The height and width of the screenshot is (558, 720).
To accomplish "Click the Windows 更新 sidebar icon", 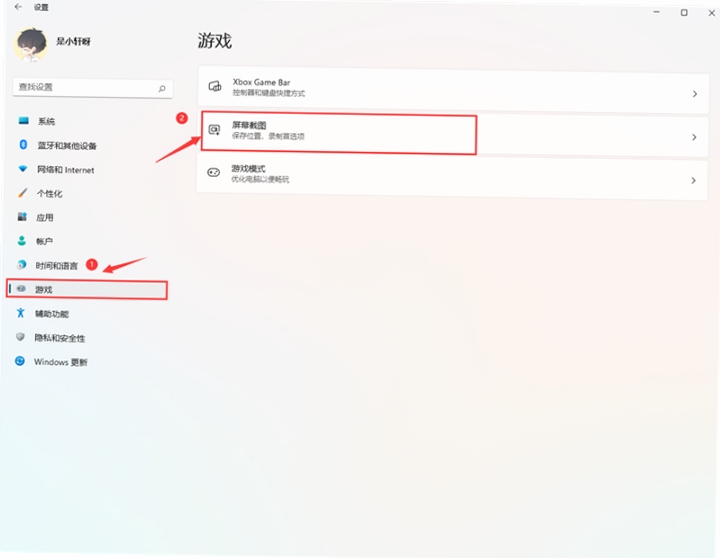I will click(x=20, y=361).
